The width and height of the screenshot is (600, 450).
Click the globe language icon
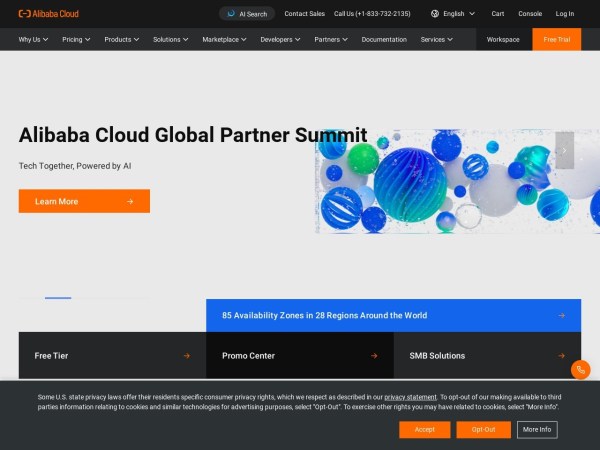[434, 14]
